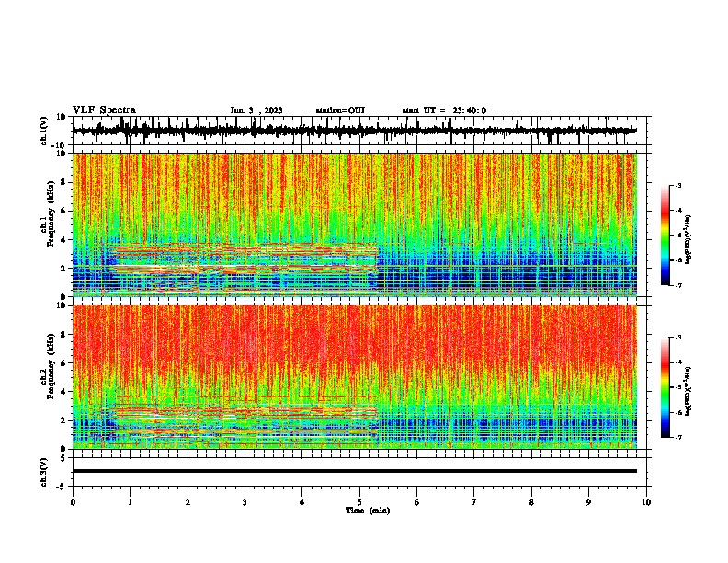Select the date label "Jan. 3, 2023"
The image size is (728, 563).
tap(256, 110)
